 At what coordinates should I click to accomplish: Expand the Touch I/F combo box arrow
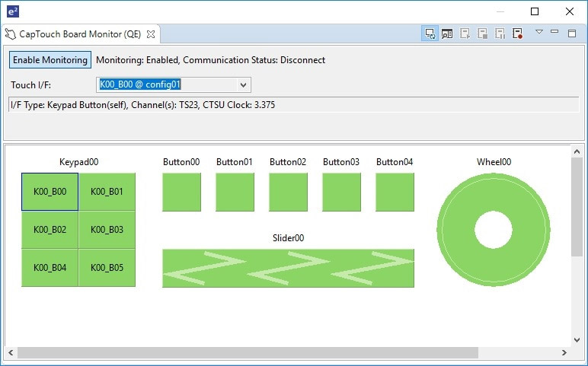coord(244,85)
